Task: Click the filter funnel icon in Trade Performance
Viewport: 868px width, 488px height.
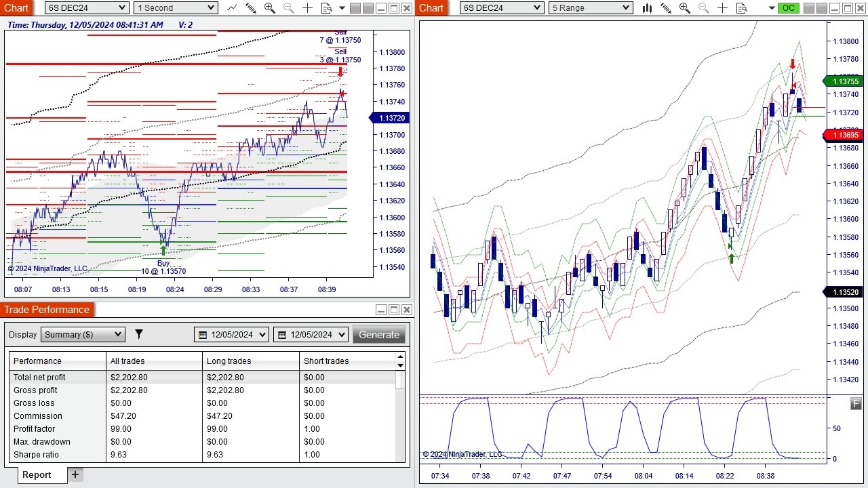Action: click(139, 334)
